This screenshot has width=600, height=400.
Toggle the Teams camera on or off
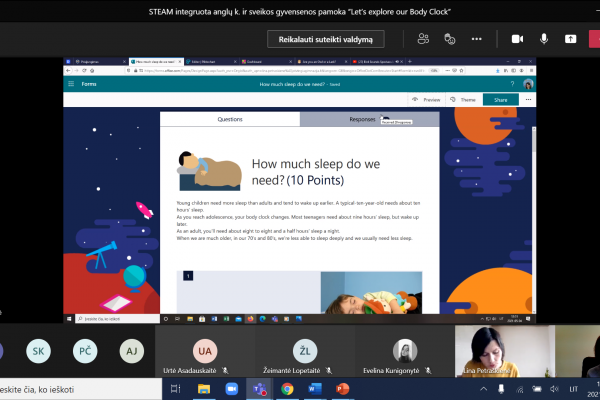click(x=517, y=39)
